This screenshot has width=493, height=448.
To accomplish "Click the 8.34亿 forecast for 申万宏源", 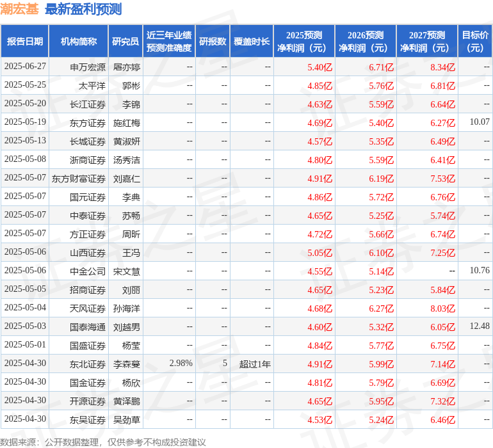I will pos(442,67).
